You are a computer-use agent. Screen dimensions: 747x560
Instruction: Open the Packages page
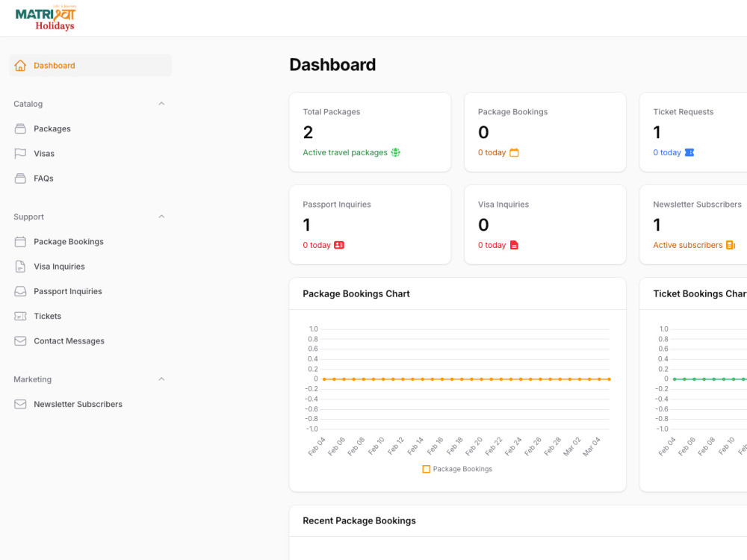(90, 128)
